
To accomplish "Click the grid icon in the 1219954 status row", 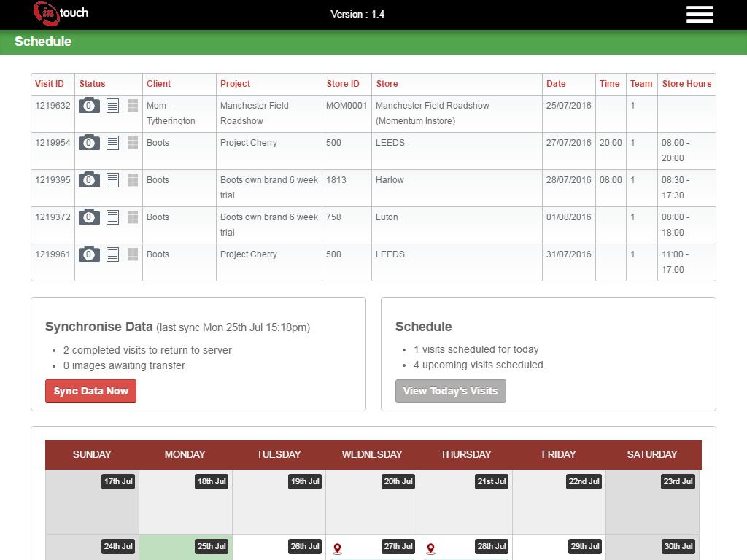I will point(133,143).
